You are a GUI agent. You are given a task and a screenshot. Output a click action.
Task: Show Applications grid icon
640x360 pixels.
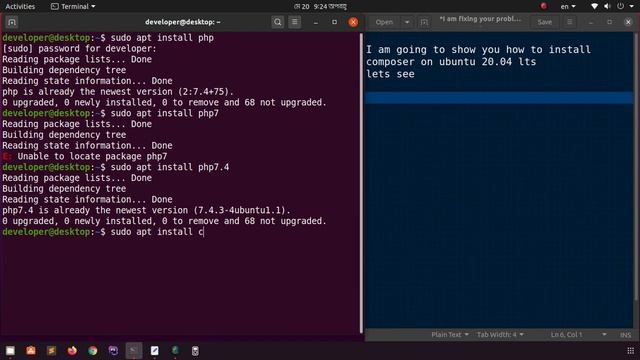(631, 351)
